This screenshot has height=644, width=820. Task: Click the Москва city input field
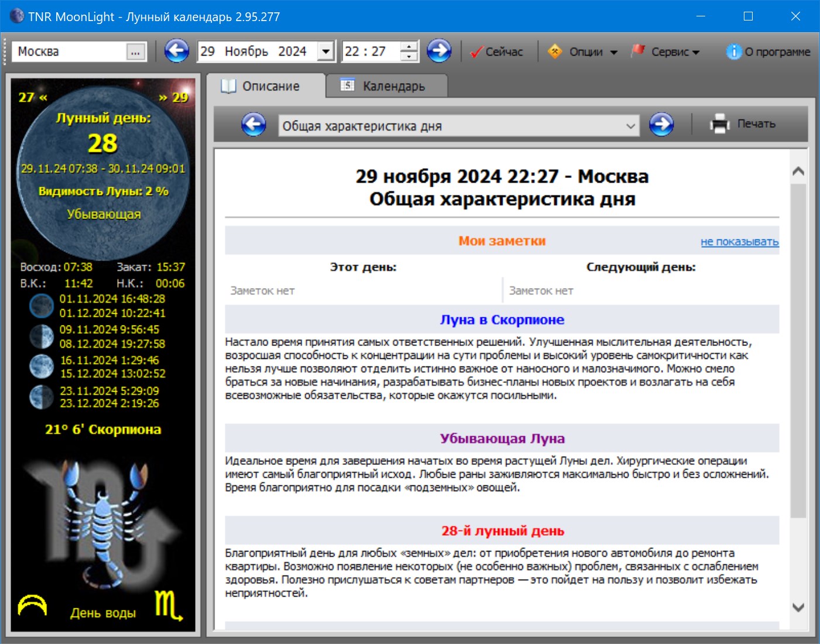click(x=69, y=52)
